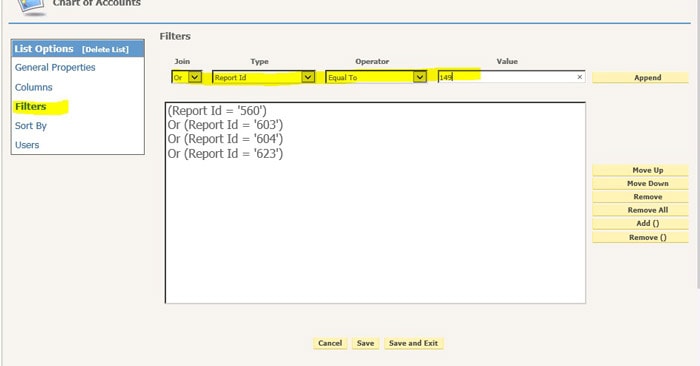Viewport: 700px width, 366px height.
Task: Click the Add () button
Action: point(640,224)
